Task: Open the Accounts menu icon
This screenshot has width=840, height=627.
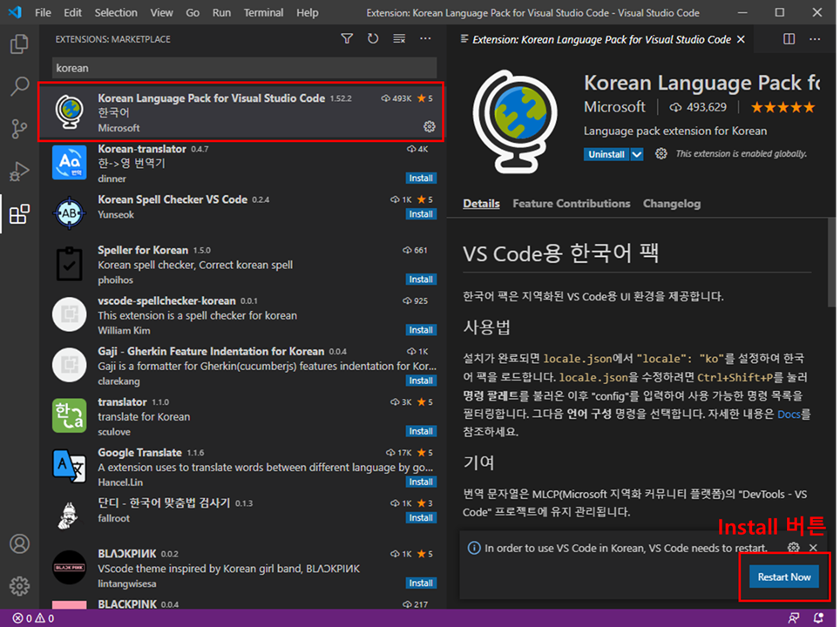Action: 19,543
